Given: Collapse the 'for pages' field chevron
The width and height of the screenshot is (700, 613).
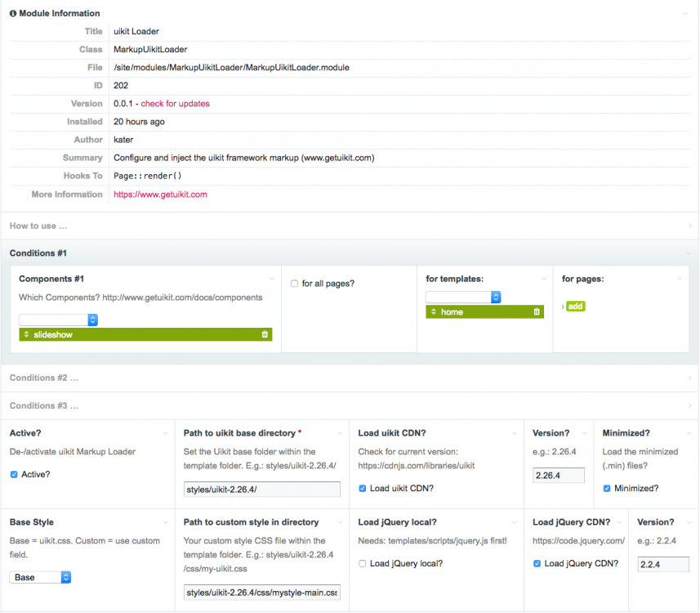Looking at the screenshot, I should pyautogui.click(x=680, y=279).
